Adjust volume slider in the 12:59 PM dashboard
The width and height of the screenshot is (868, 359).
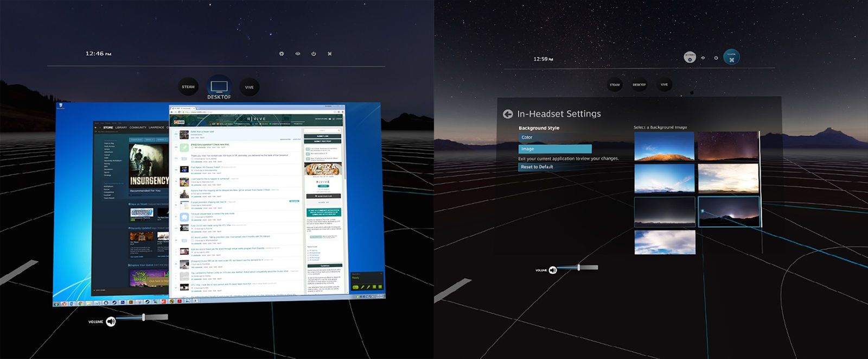(577, 267)
